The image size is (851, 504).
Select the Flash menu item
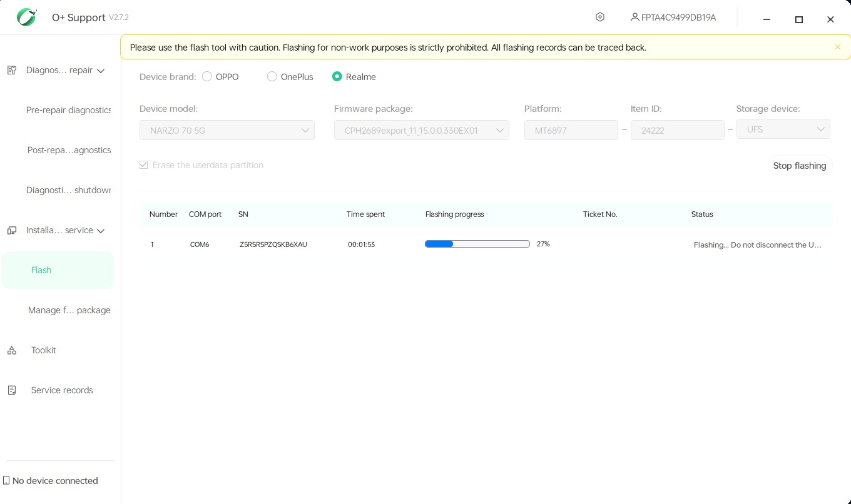[58, 270]
